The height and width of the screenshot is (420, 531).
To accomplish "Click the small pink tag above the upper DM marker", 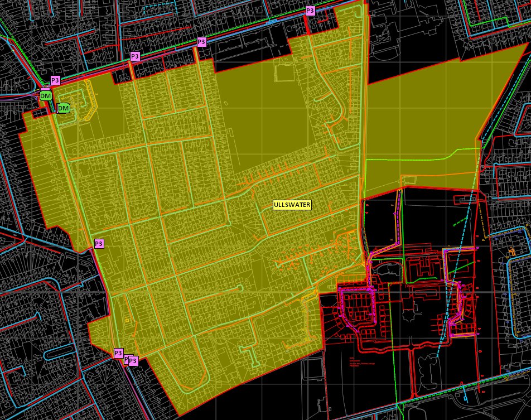I will coord(46,90).
